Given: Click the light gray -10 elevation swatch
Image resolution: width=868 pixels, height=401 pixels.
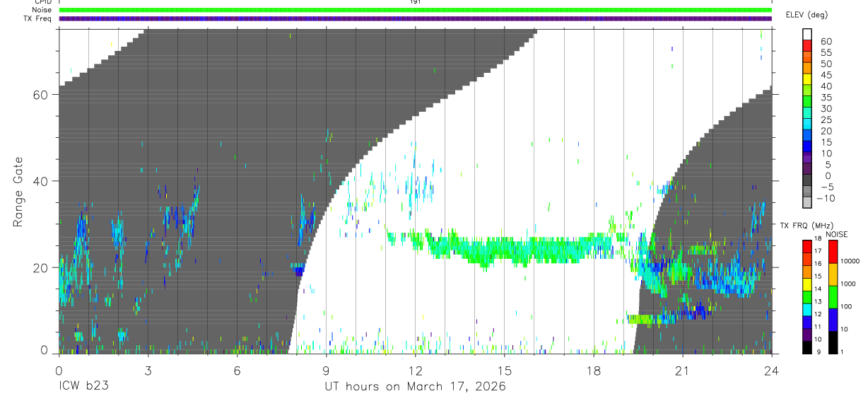Looking at the screenshot, I should [807, 202].
